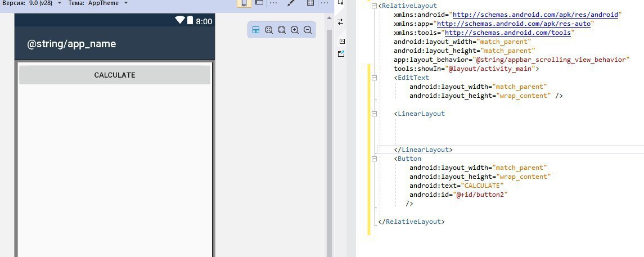644x257 pixels.
Task: Collapse the RelativeLayout XML node
Action: click(x=374, y=6)
